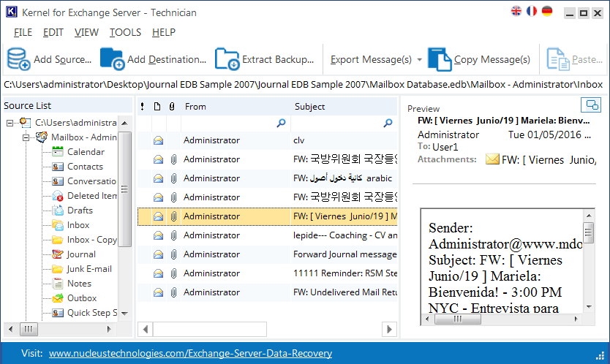Click the Add Source... button label

63,59
